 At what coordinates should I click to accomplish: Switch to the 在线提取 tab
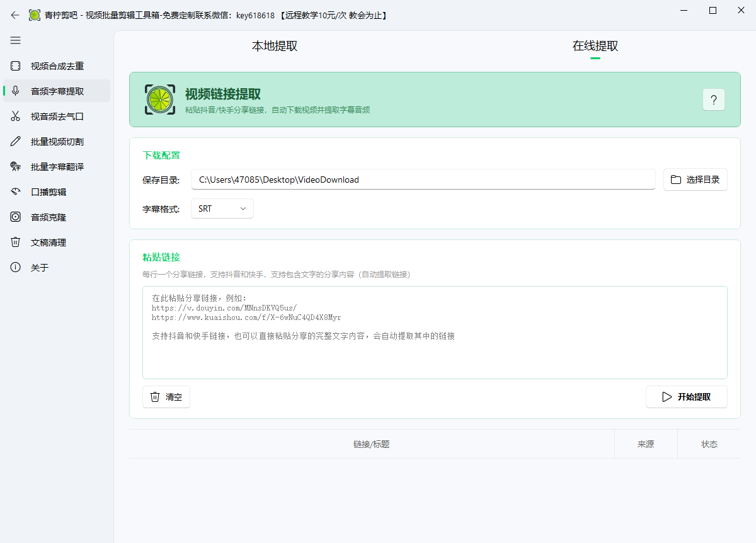click(x=595, y=46)
